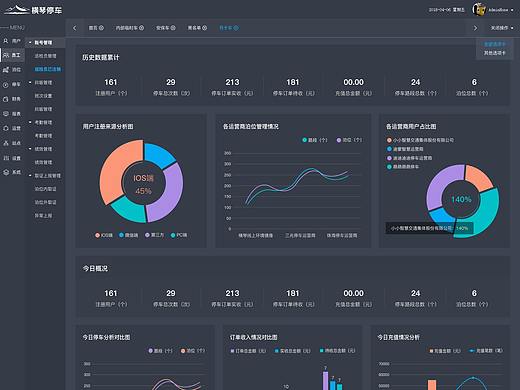Viewport: 520px width, 390px height.
Task: Close the active 月卡车 tab via x icon
Action: pyautogui.click(x=236, y=28)
